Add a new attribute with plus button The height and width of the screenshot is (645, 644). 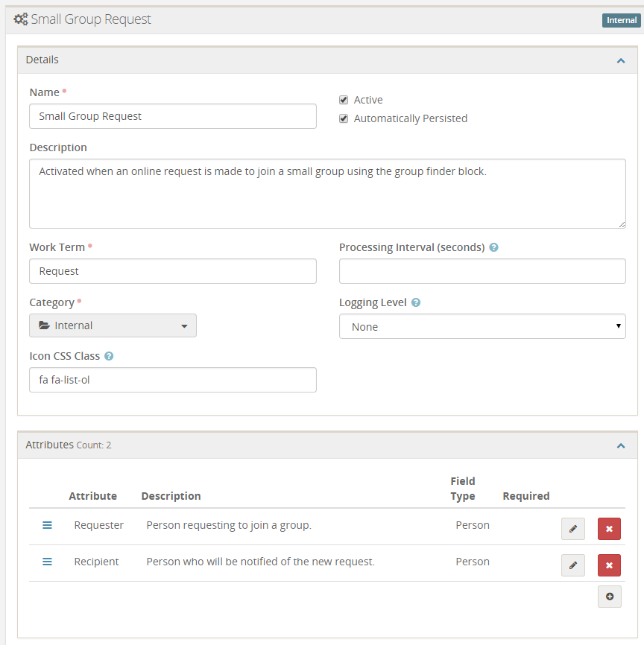[x=609, y=597]
